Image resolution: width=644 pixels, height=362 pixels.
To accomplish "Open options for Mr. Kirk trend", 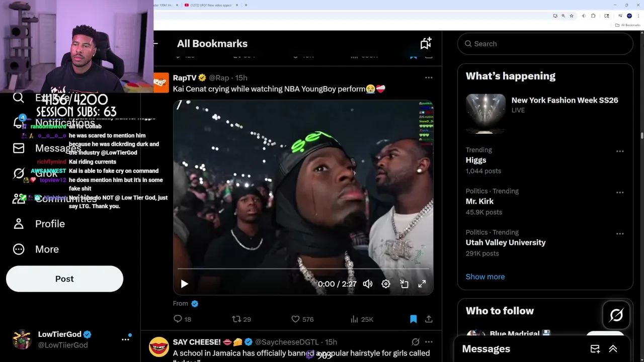I will 620,192.
